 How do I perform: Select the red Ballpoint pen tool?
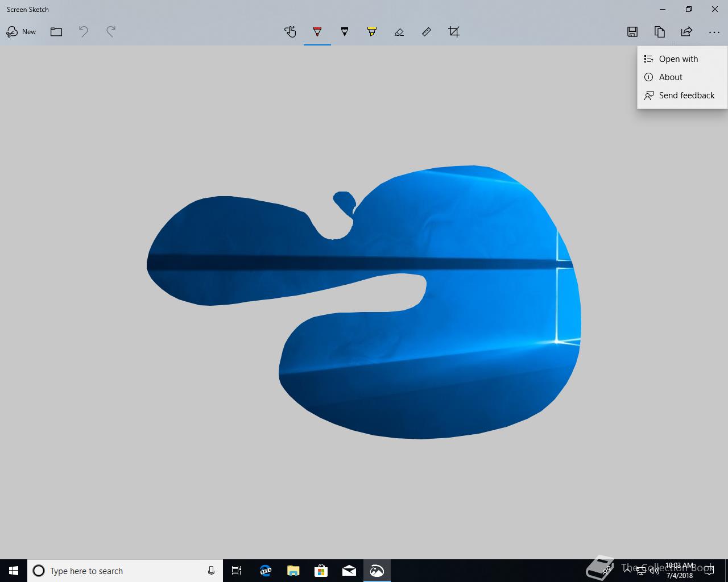(x=317, y=32)
